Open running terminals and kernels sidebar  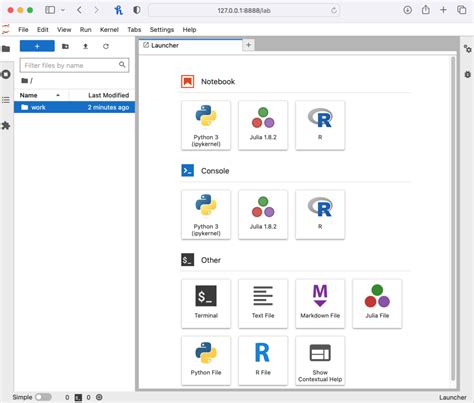tap(6, 74)
